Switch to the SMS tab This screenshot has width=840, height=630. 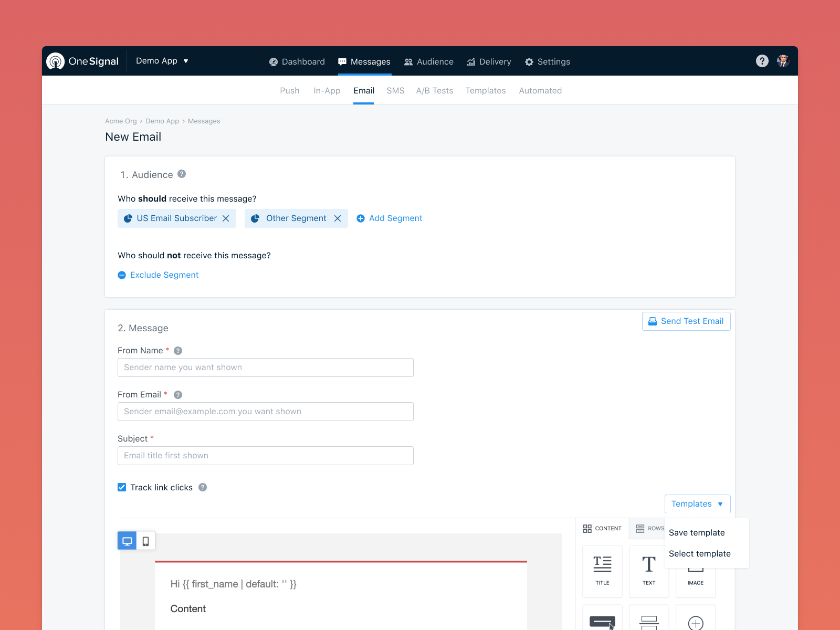tap(395, 90)
